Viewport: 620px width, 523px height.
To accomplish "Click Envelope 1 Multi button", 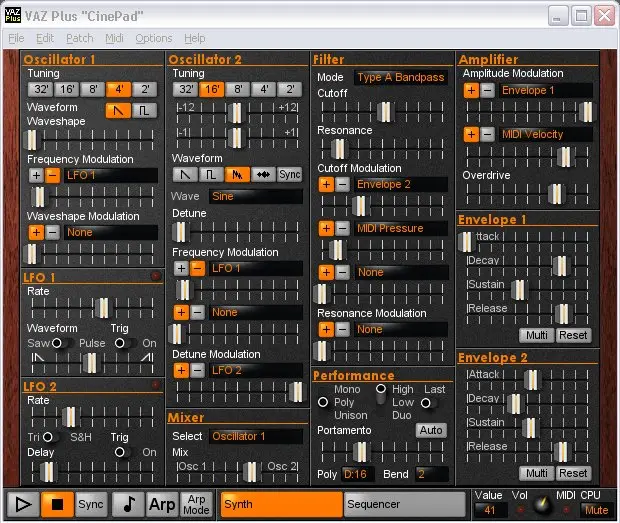I will 537,335.
